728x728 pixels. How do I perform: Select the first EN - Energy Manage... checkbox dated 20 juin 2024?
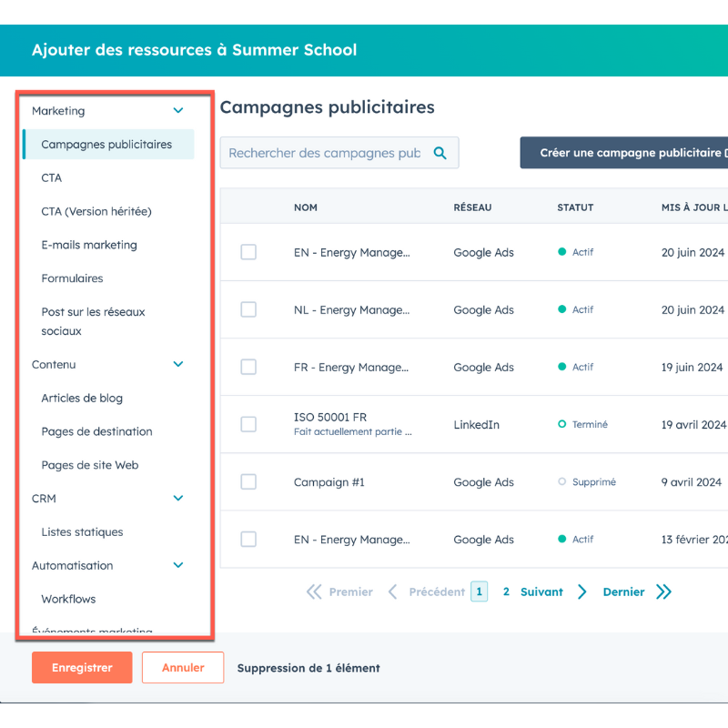(x=248, y=252)
